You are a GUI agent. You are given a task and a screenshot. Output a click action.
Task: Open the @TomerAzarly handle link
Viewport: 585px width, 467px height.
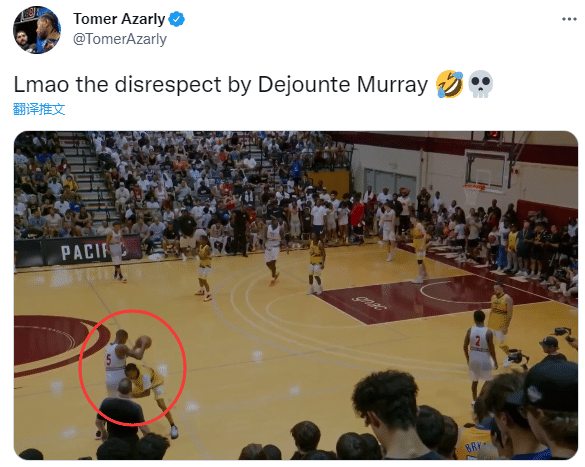click(120, 39)
